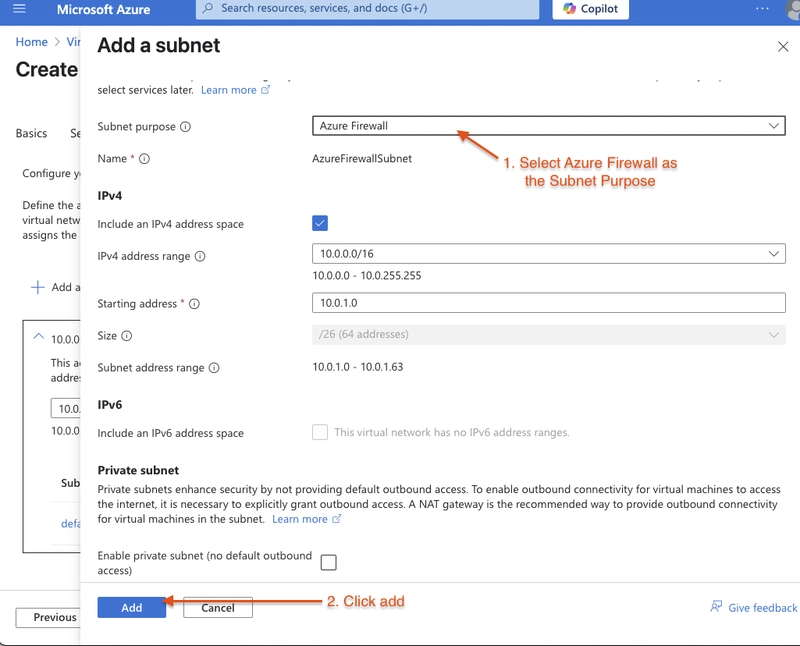
Task: Click the IPv4 address range info icon
Action: [x=200, y=256]
